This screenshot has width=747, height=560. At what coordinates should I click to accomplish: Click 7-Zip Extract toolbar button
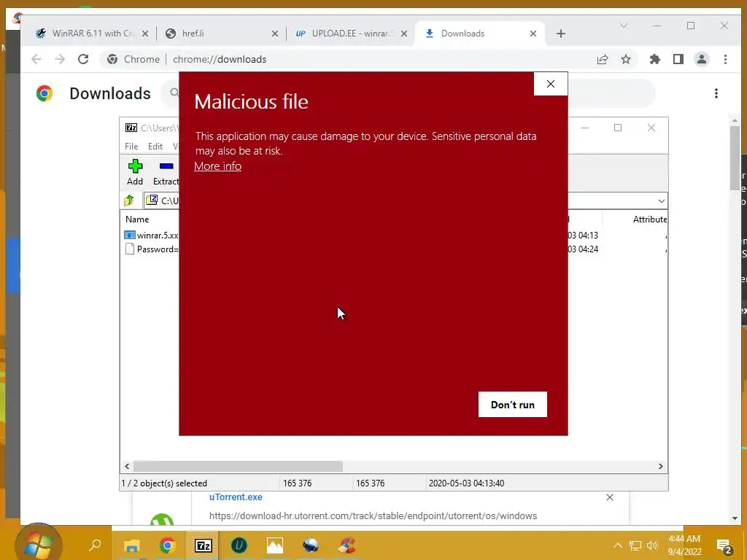(166, 172)
